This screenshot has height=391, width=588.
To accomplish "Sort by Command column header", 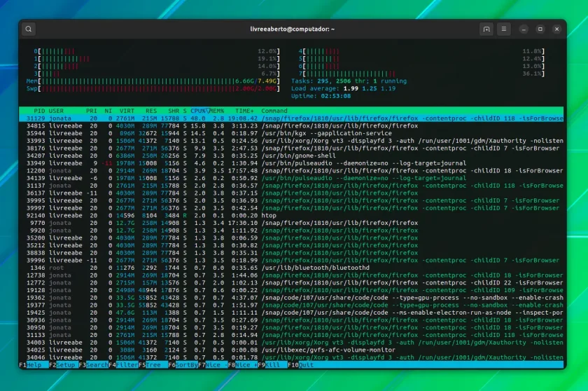I will (x=274, y=111).
